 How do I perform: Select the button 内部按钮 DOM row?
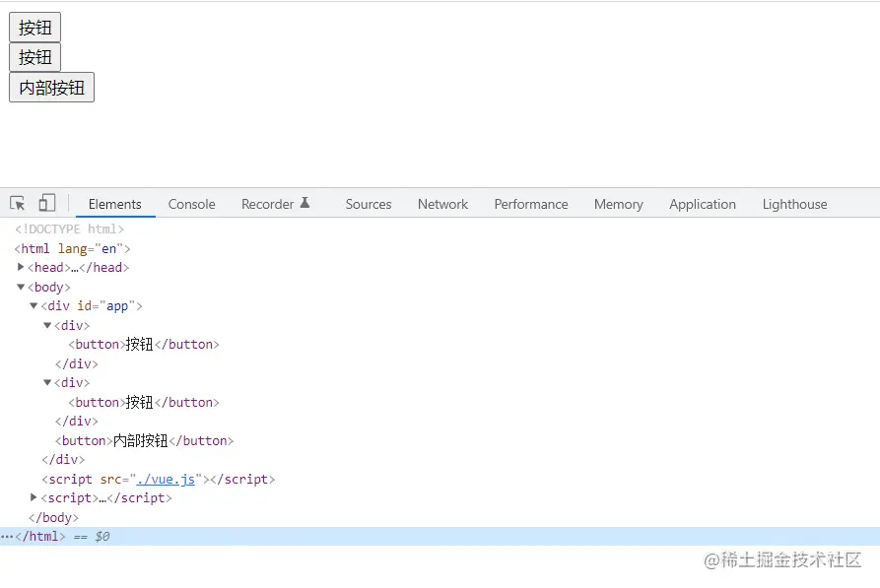tap(144, 440)
